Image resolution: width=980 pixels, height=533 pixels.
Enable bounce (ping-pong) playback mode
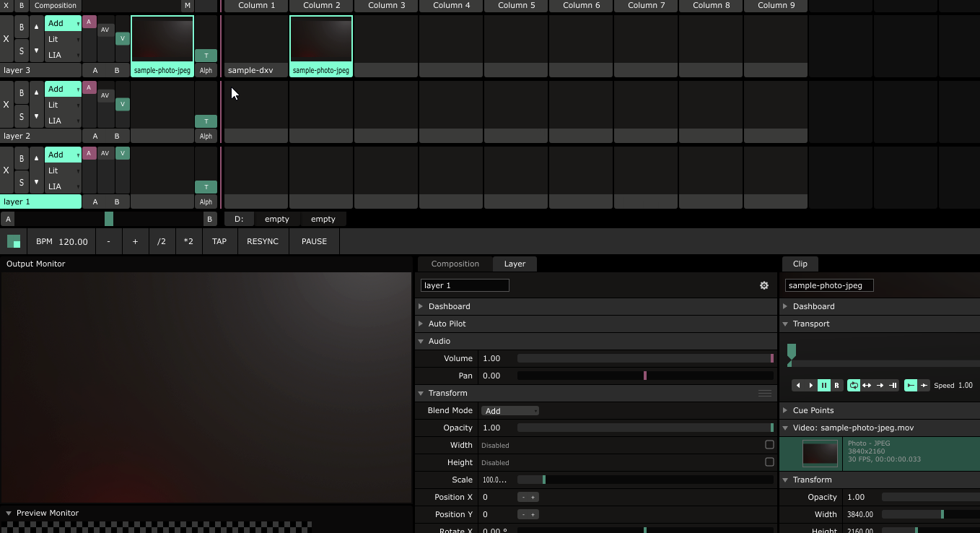click(867, 386)
